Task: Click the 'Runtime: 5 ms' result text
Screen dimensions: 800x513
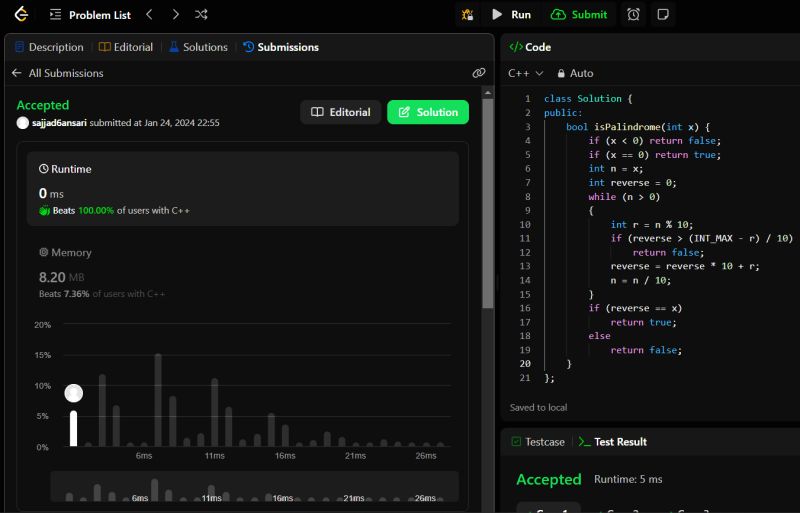Action: tap(628, 479)
